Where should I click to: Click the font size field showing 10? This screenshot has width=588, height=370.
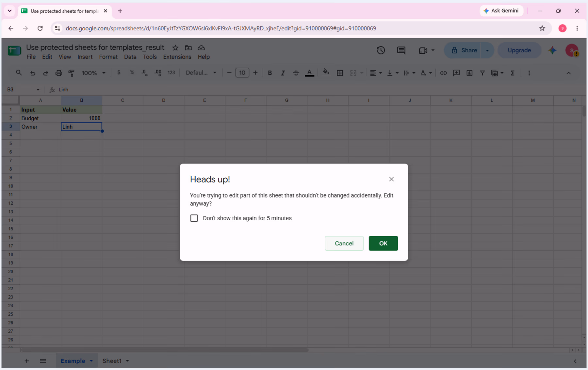242,73
